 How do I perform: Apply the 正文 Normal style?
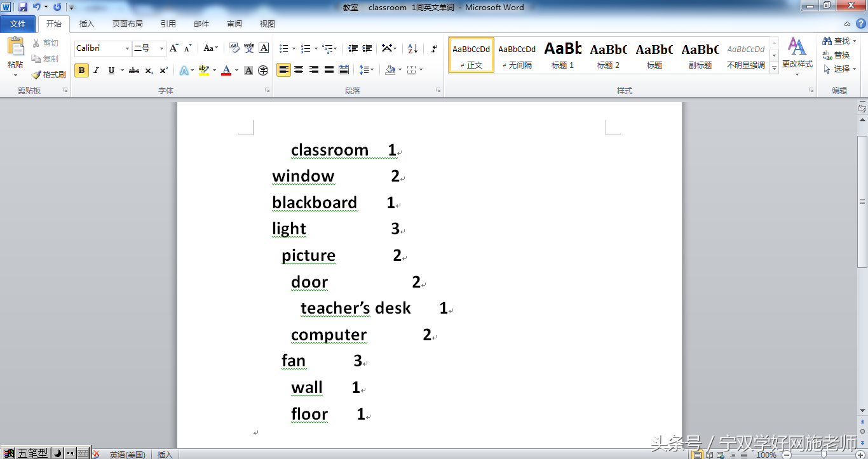coord(471,55)
